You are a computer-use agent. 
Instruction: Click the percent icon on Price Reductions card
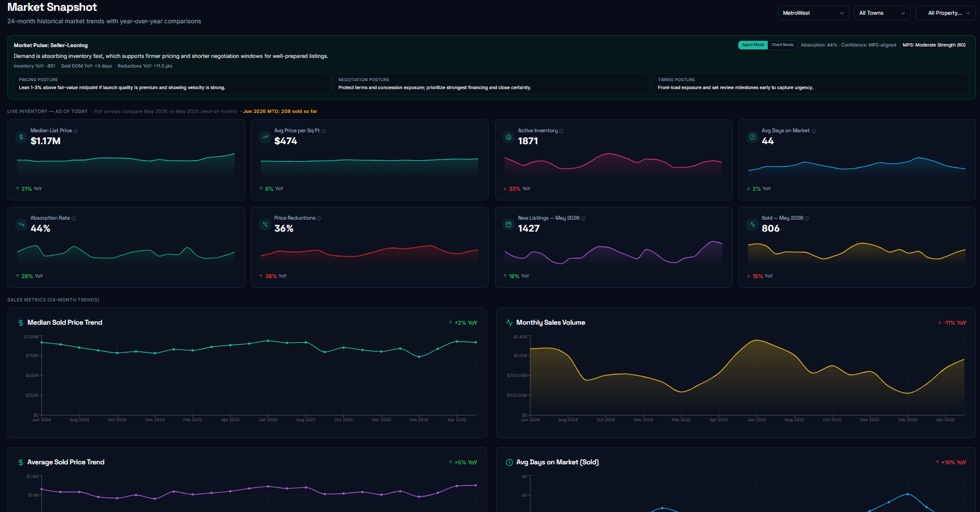click(265, 224)
